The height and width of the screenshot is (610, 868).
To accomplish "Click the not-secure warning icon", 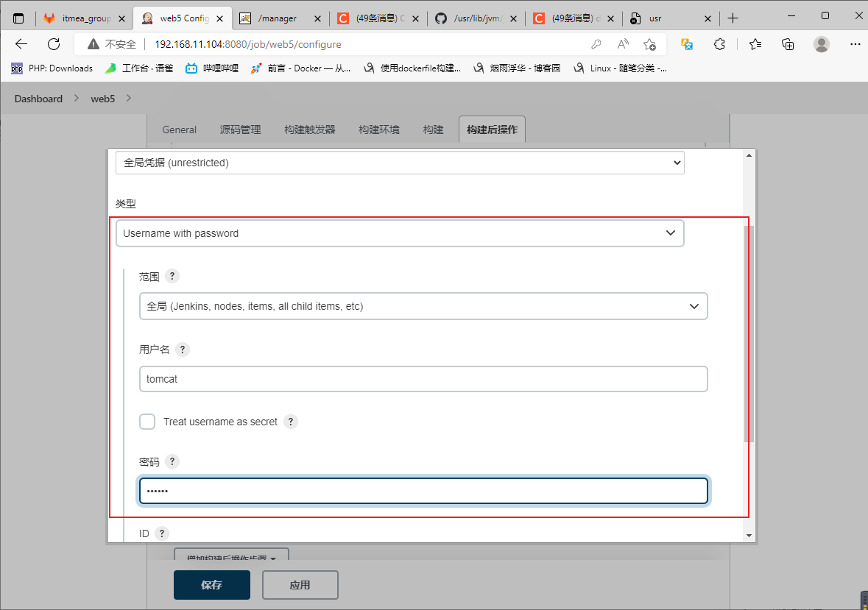I will [x=93, y=44].
